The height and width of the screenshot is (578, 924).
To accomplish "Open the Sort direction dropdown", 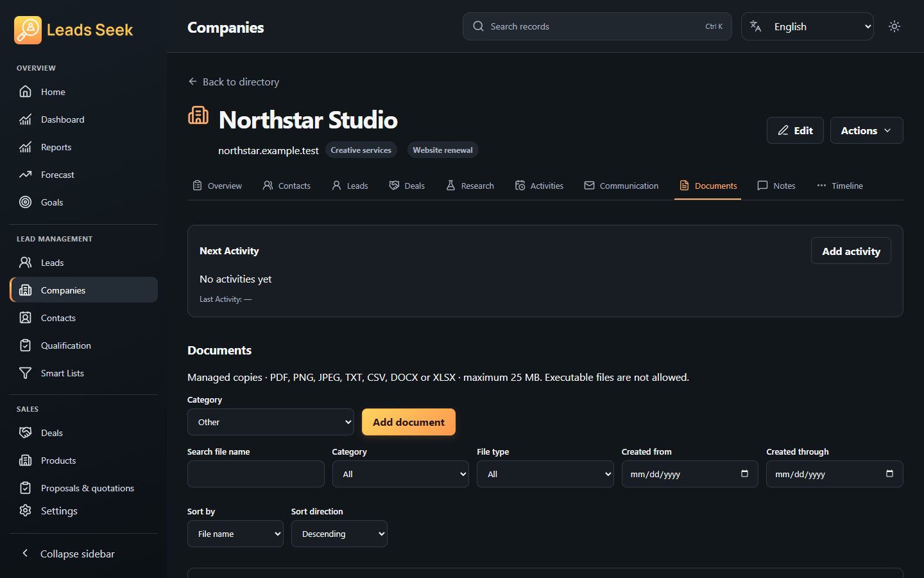I will 339,534.
